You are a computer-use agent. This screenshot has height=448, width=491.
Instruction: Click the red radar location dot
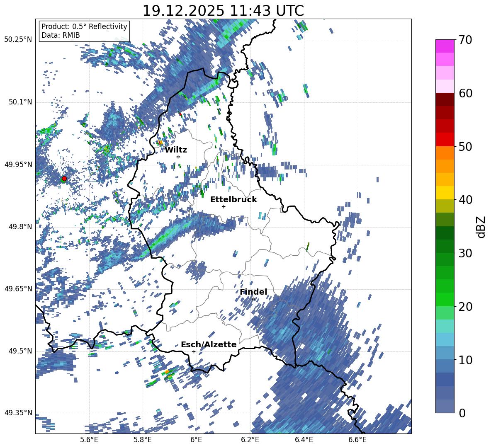coord(64,179)
